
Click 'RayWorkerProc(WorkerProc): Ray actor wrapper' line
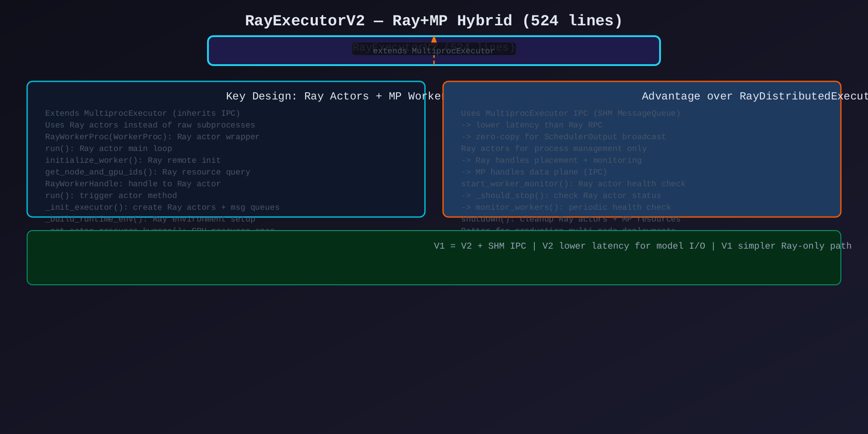point(152,137)
